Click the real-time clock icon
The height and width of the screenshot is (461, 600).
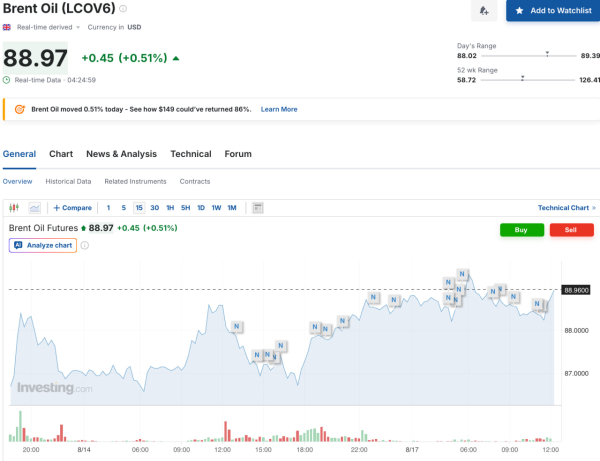(7, 80)
